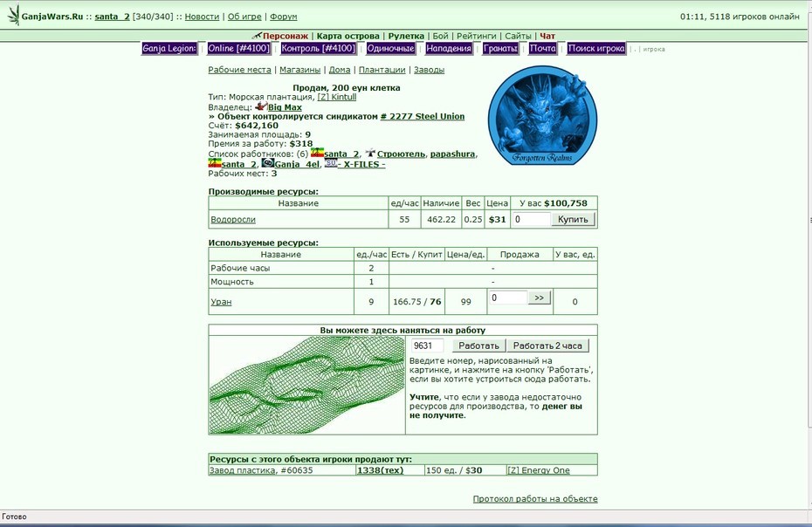Open the Чат menu item
The height and width of the screenshot is (527, 812).
point(547,36)
